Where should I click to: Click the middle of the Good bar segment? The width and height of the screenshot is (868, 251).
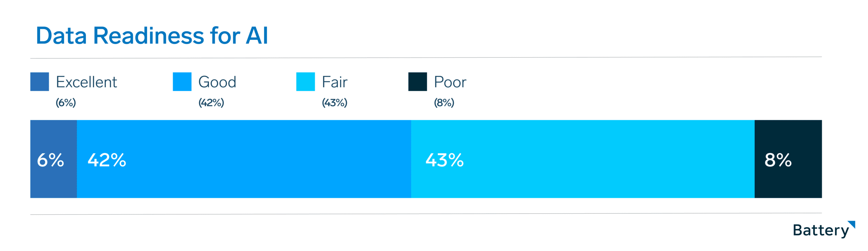(244, 159)
